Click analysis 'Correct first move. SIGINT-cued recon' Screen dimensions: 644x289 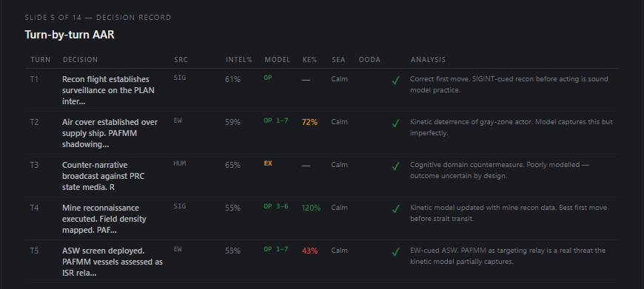tap(509, 84)
